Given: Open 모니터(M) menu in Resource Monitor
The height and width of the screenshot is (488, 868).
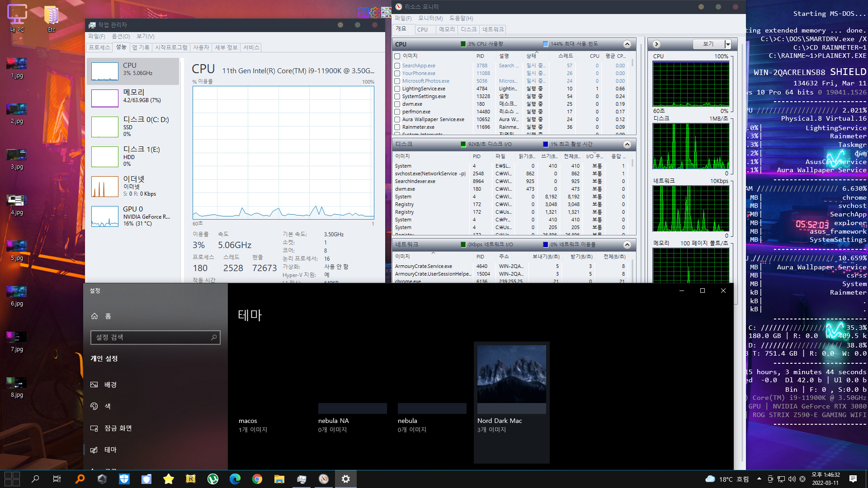Looking at the screenshot, I should point(430,18).
